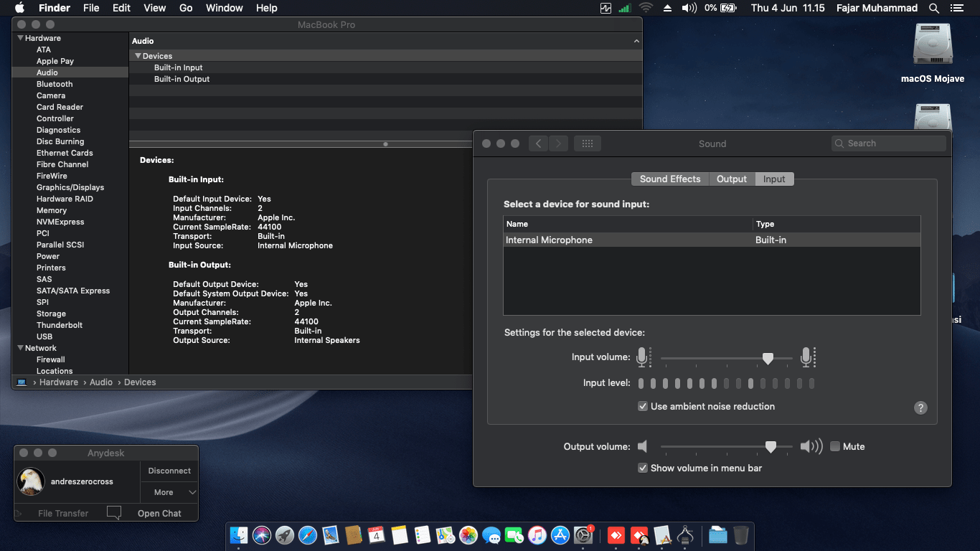
Task: Select Graphics/Displays in sidebar
Action: pos(70,187)
